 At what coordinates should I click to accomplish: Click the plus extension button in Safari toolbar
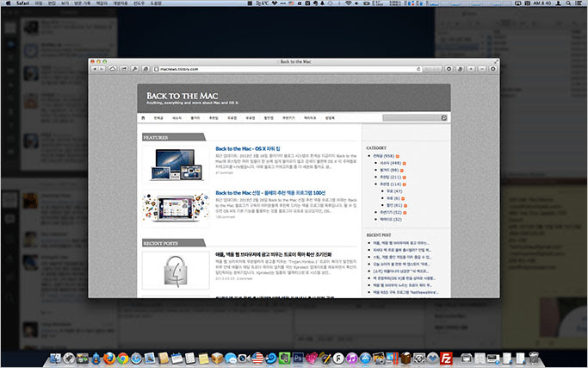tap(471, 69)
